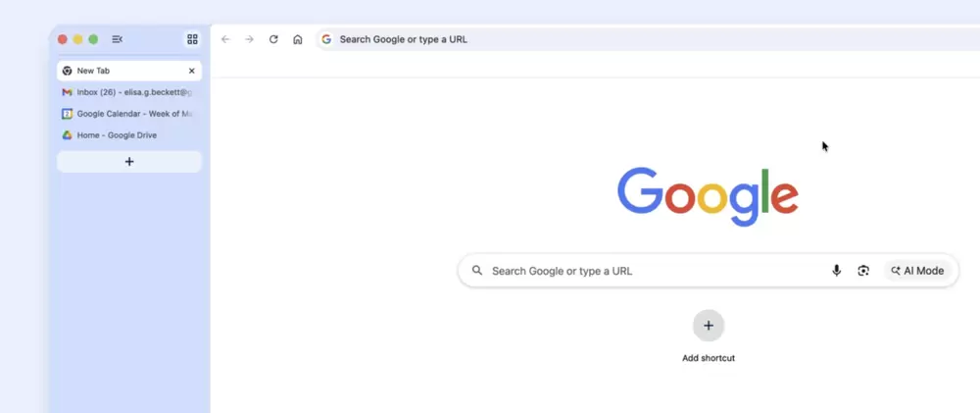This screenshot has width=980, height=413.
Task: Click the Google icon in address bar
Action: point(326,39)
